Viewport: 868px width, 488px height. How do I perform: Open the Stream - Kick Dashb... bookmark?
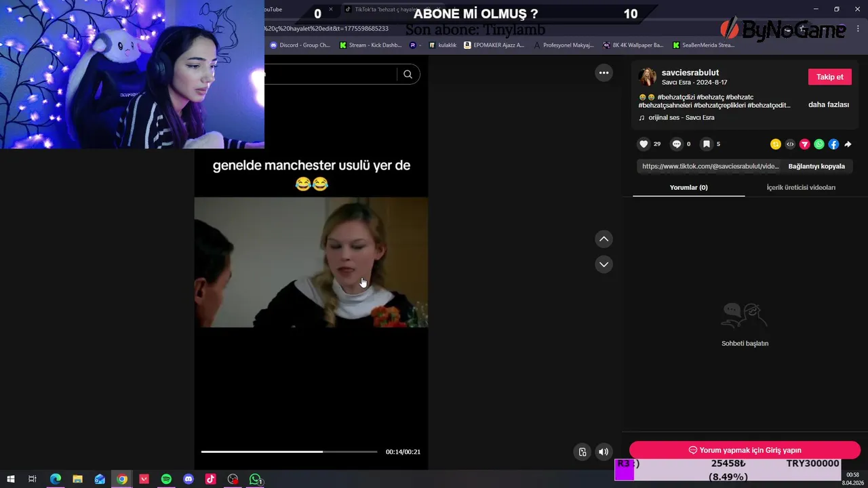tap(370, 45)
